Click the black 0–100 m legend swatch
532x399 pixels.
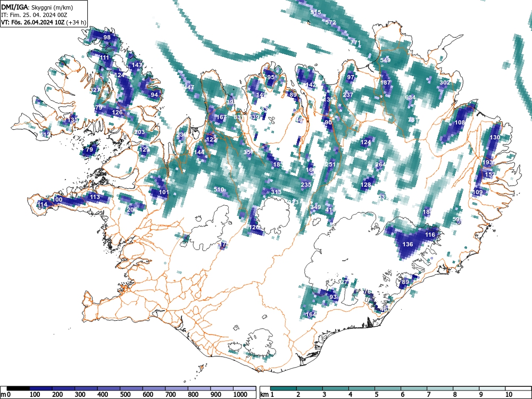coord(18,388)
